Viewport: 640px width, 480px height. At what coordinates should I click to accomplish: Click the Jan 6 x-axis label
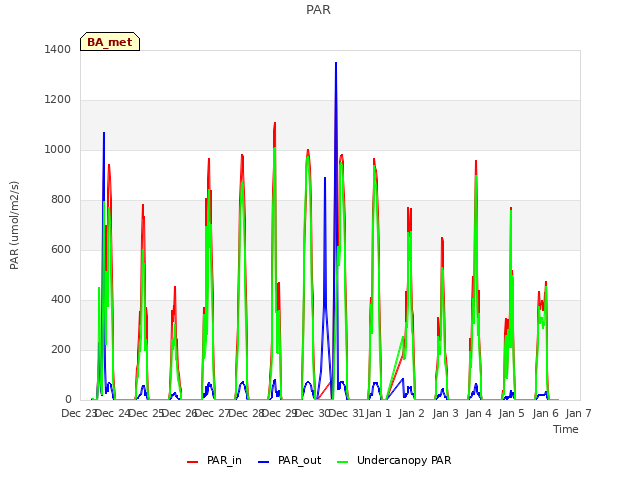pos(545,413)
